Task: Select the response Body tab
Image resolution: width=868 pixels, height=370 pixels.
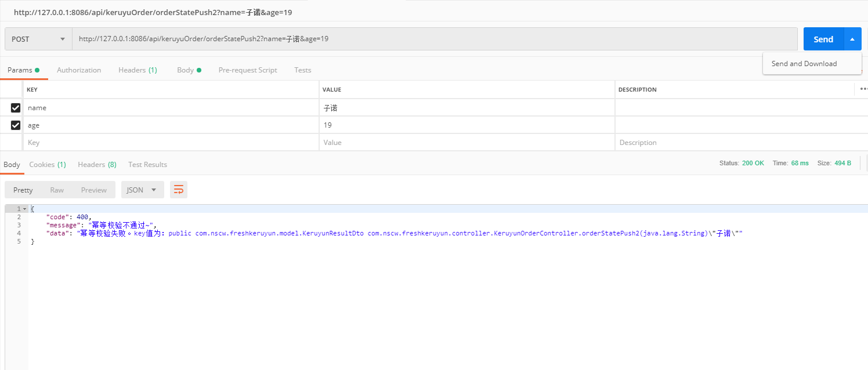Action: click(12, 165)
